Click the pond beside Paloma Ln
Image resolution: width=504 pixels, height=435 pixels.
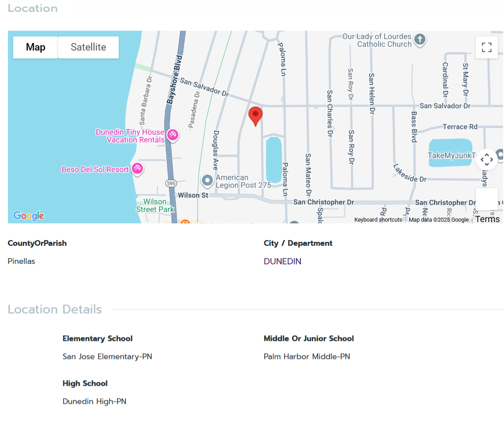point(274,160)
